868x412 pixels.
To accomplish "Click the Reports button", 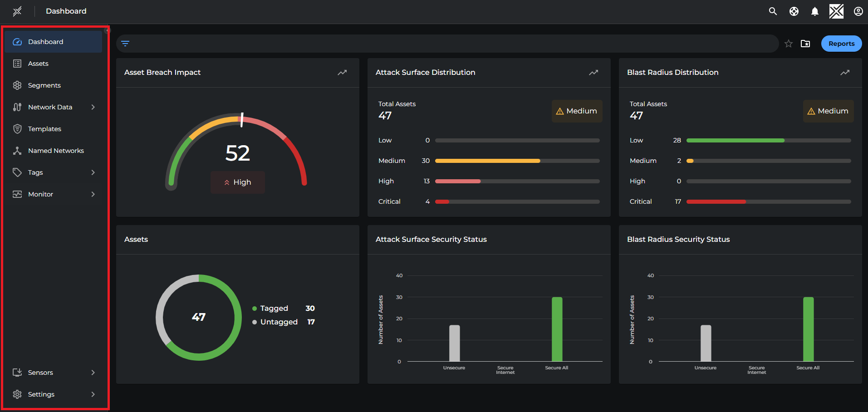I will [841, 44].
